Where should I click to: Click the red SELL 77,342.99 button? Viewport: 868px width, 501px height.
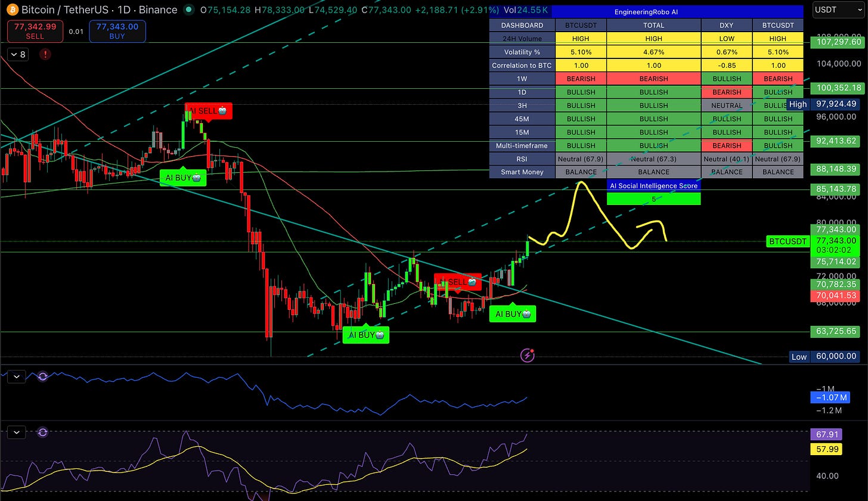click(x=35, y=31)
